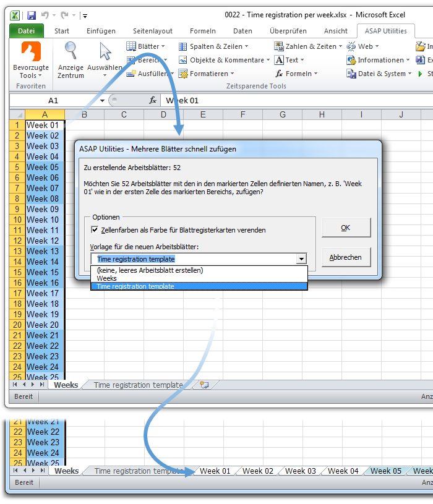Open the Formeln tools menu in ASAP ribbon
The width and height of the screenshot is (433, 504).
[296, 74]
